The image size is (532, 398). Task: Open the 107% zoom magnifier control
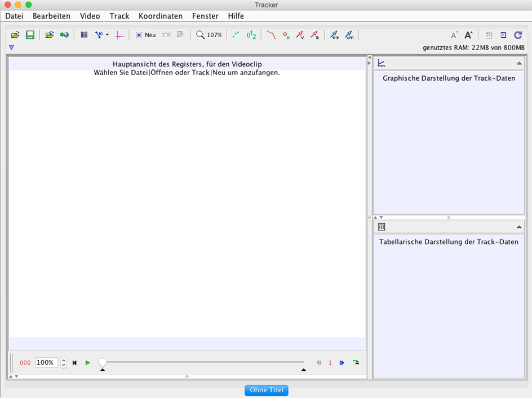point(209,34)
